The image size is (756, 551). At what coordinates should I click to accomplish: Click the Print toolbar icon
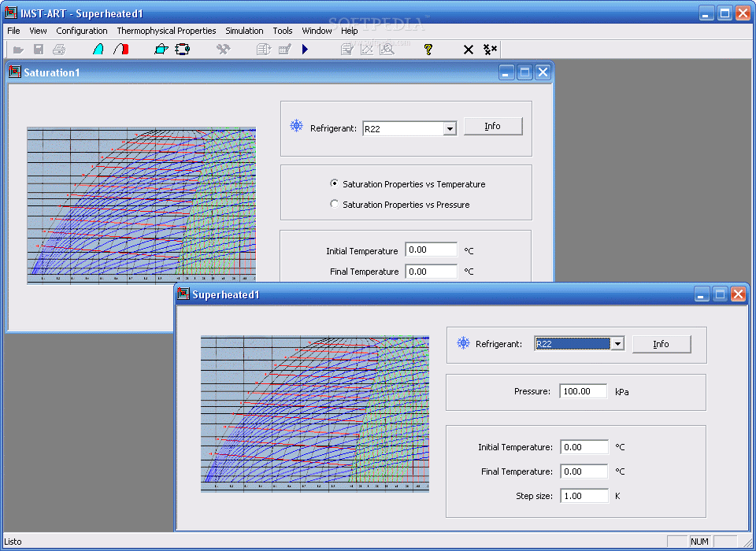click(x=59, y=49)
